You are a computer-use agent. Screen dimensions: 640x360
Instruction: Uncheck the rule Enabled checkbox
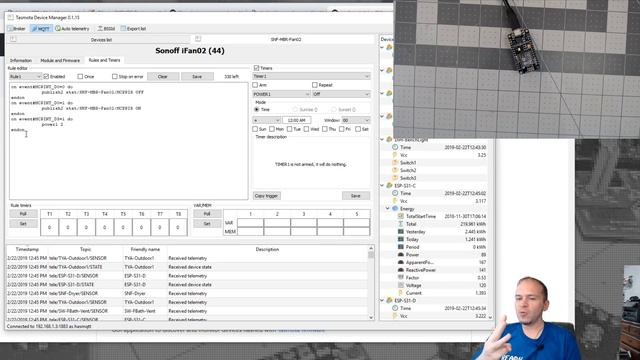46,76
